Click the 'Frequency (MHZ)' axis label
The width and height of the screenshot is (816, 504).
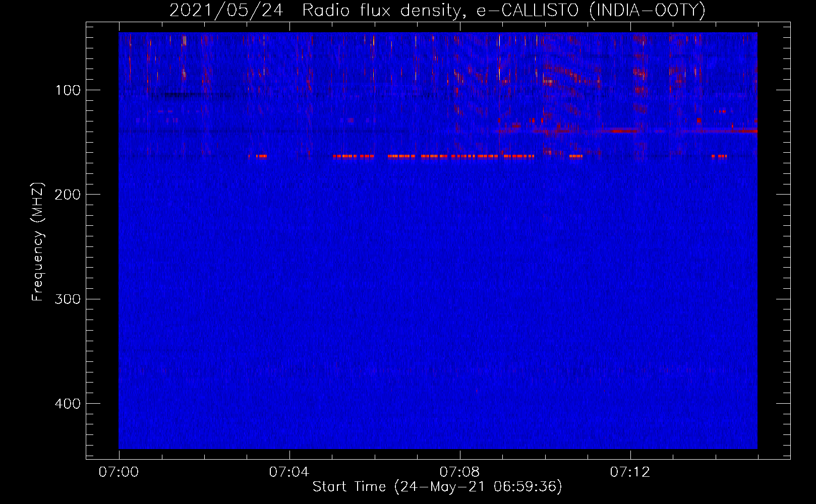pyautogui.click(x=38, y=242)
